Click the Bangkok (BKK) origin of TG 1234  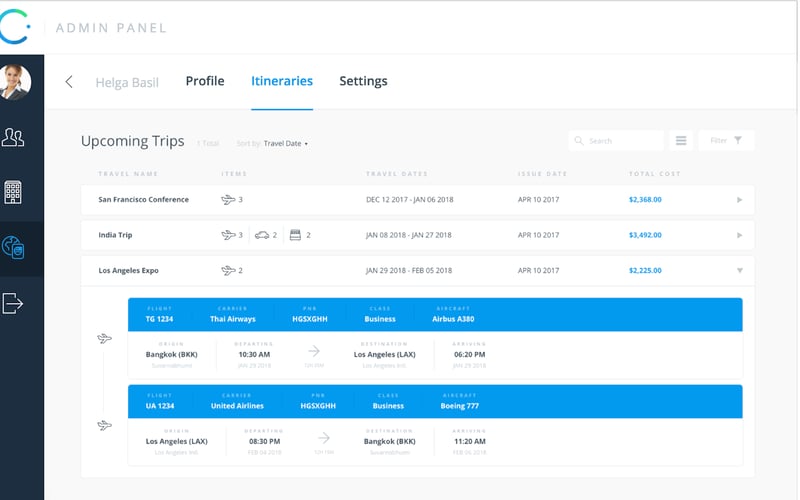[x=171, y=355]
